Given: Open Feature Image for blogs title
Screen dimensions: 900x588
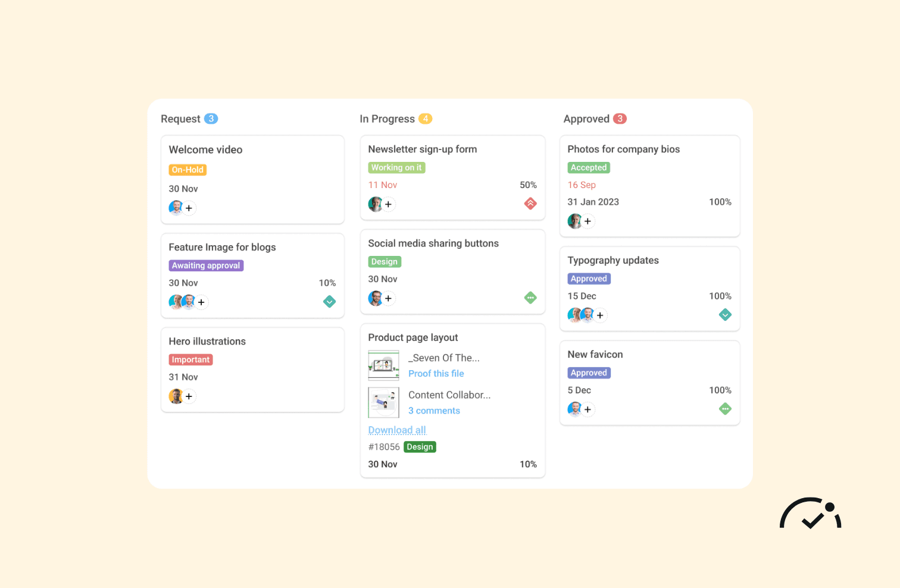Looking at the screenshot, I should (222, 248).
